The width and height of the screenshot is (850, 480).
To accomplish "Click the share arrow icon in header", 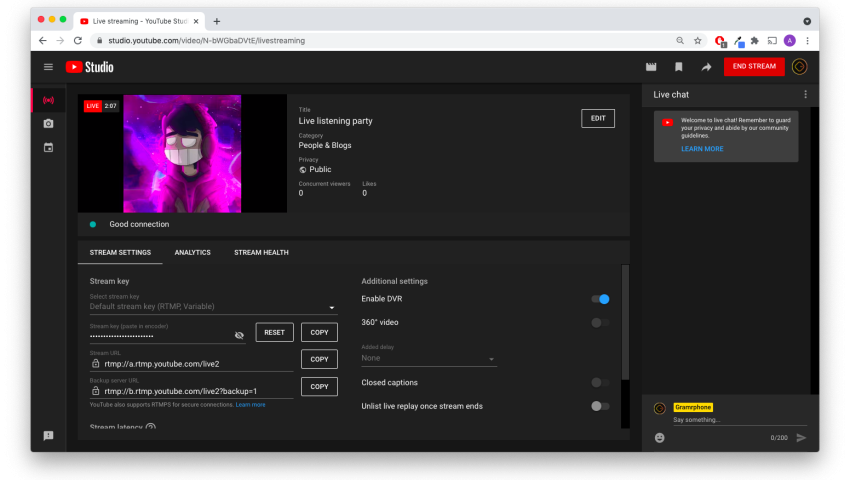I will click(x=706, y=67).
